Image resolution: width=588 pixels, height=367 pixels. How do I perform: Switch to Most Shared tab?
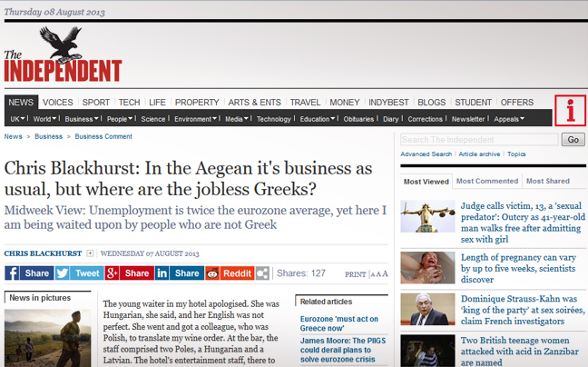click(x=548, y=182)
